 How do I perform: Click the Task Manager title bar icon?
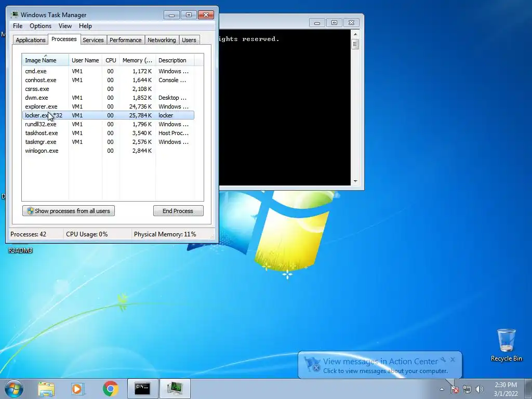coord(15,15)
